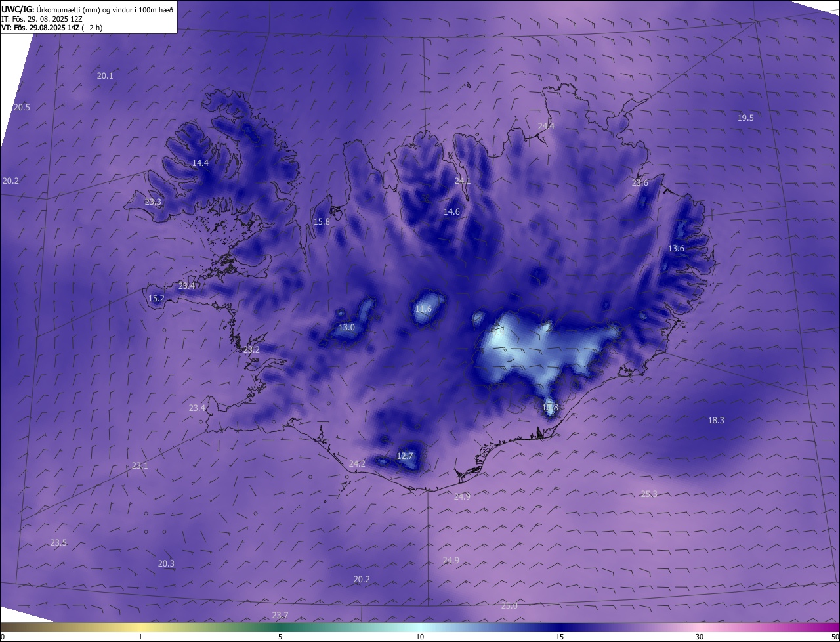Click the 0 tick on the color scale
Image resolution: width=840 pixels, height=642 pixels.
coord(3,637)
